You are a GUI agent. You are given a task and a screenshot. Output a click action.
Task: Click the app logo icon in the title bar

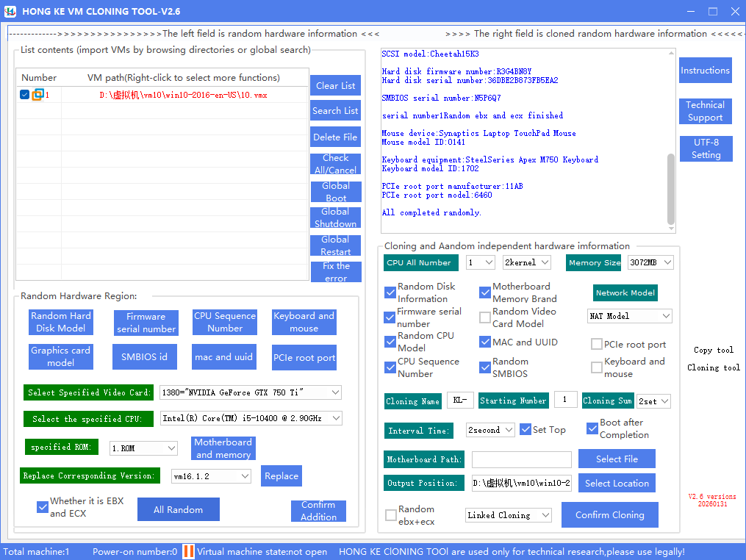pyautogui.click(x=10, y=11)
